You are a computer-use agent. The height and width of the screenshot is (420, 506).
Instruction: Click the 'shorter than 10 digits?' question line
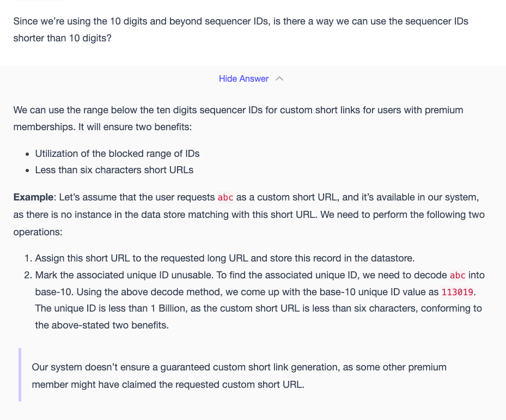pos(62,38)
